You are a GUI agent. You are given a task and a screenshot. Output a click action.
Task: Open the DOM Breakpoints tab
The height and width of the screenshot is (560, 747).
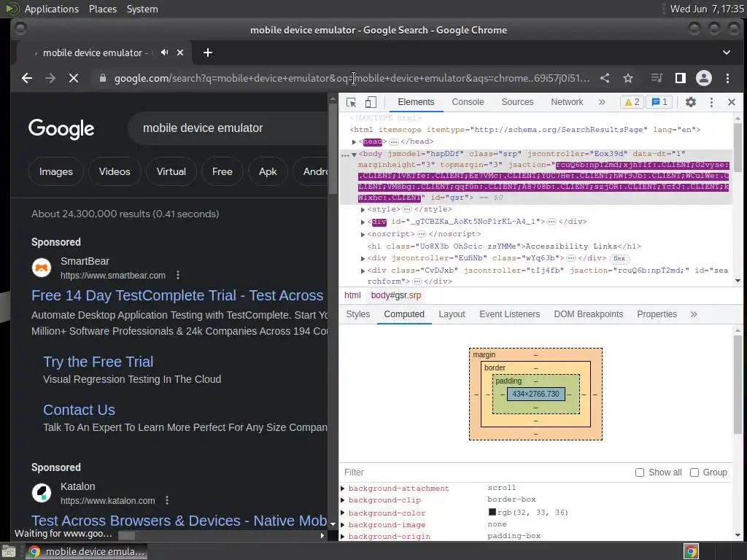(x=589, y=314)
